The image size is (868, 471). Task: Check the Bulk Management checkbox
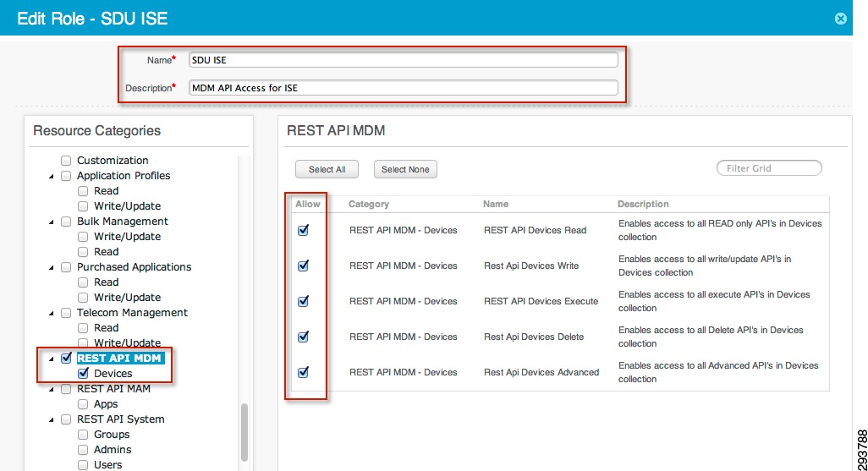click(66, 222)
